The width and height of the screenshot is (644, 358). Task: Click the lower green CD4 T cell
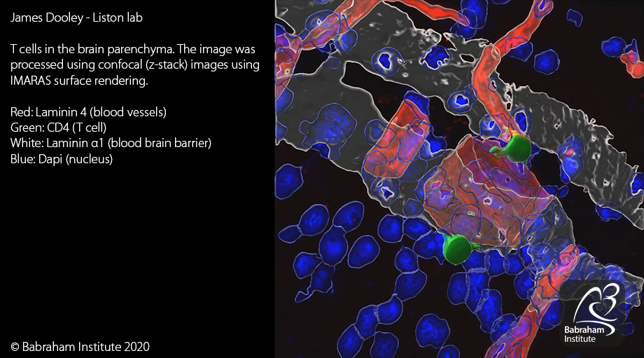(x=457, y=249)
